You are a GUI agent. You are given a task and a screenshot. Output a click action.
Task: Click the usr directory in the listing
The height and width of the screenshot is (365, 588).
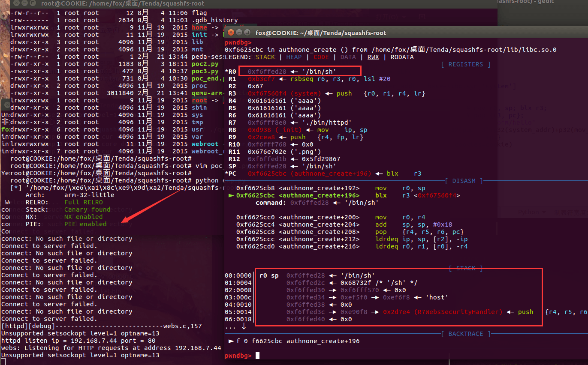click(x=197, y=130)
